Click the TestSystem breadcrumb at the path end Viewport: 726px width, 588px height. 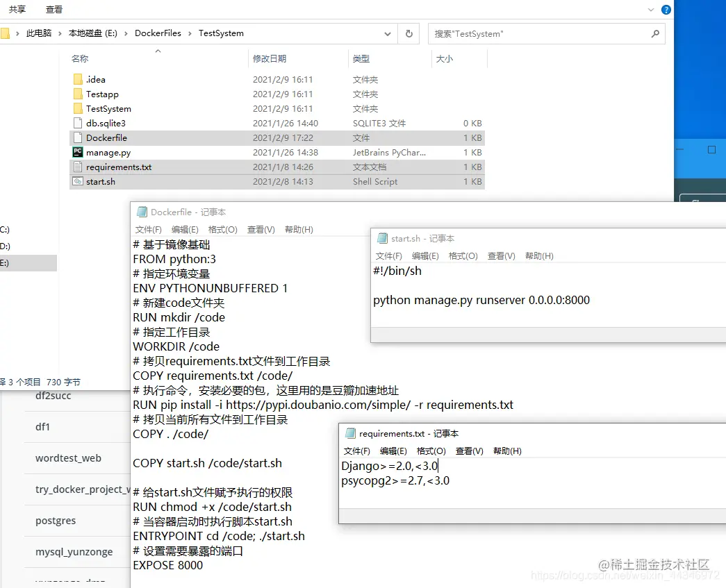click(x=221, y=33)
